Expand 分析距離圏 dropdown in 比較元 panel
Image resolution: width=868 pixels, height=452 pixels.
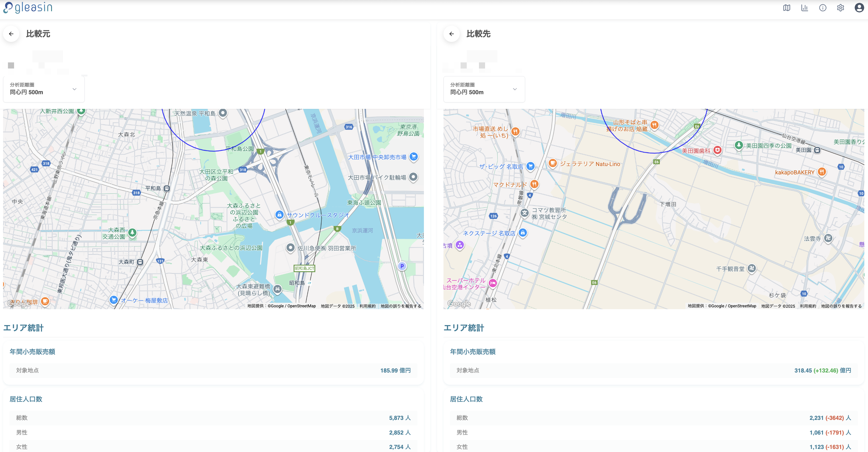(x=44, y=89)
